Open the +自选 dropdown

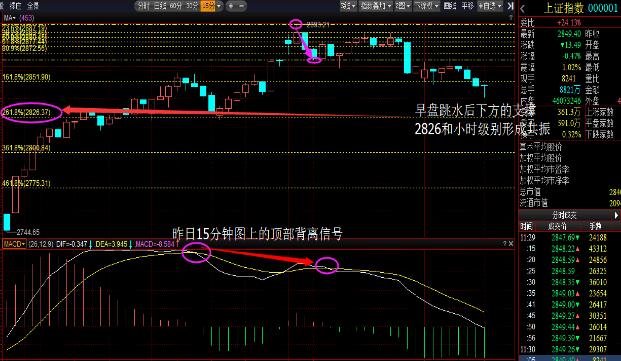coord(490,6)
